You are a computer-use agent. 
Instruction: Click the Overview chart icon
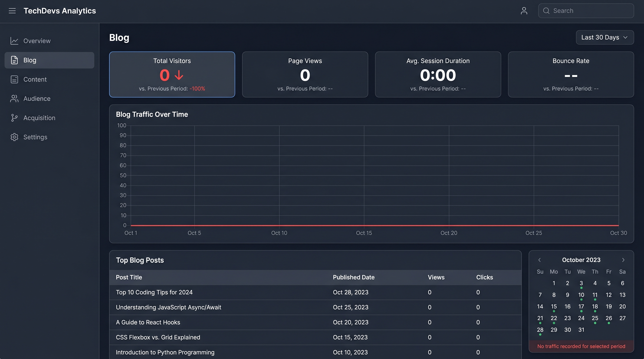coord(14,41)
